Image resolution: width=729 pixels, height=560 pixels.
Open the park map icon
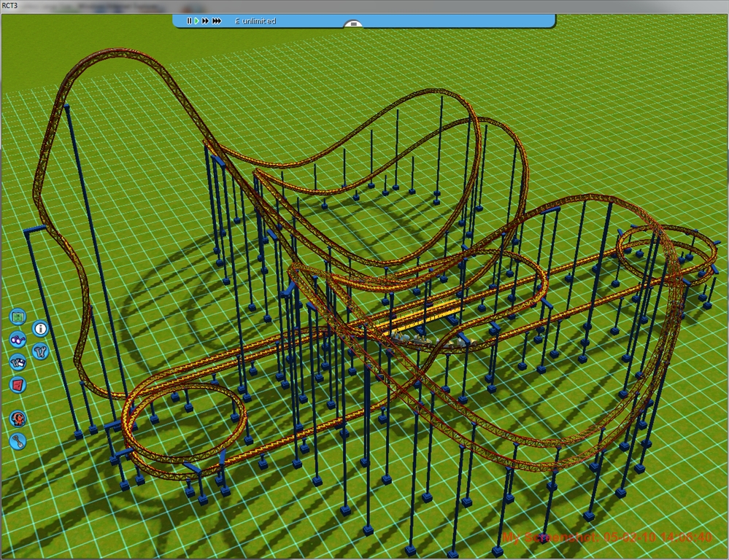[18, 317]
